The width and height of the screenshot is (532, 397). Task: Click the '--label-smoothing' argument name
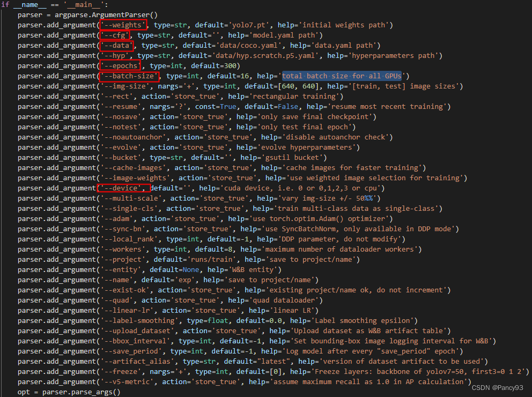point(140,320)
